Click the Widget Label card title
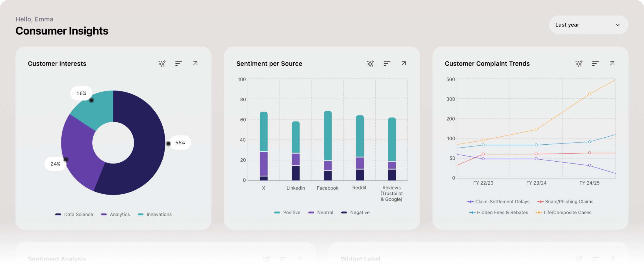The height and width of the screenshot is (264, 644). click(361, 259)
